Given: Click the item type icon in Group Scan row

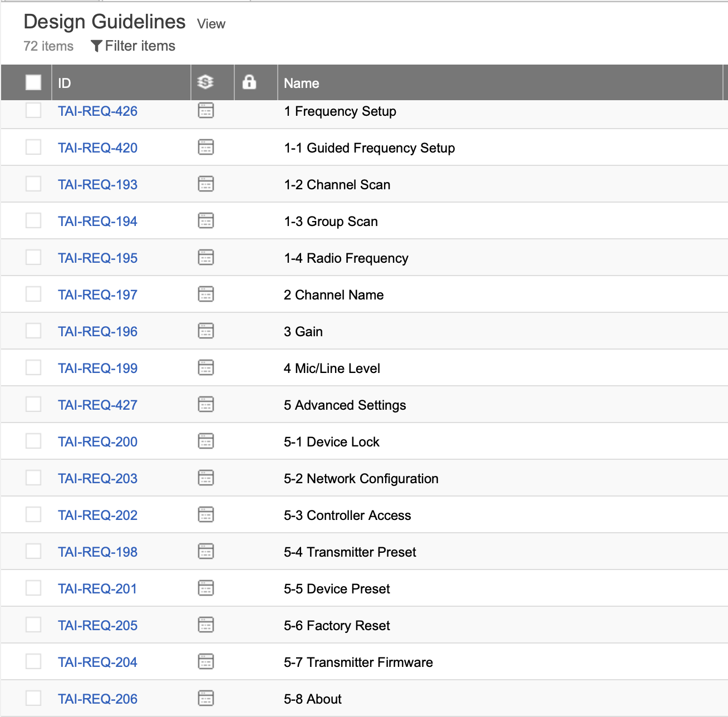Looking at the screenshot, I should pos(206,220).
